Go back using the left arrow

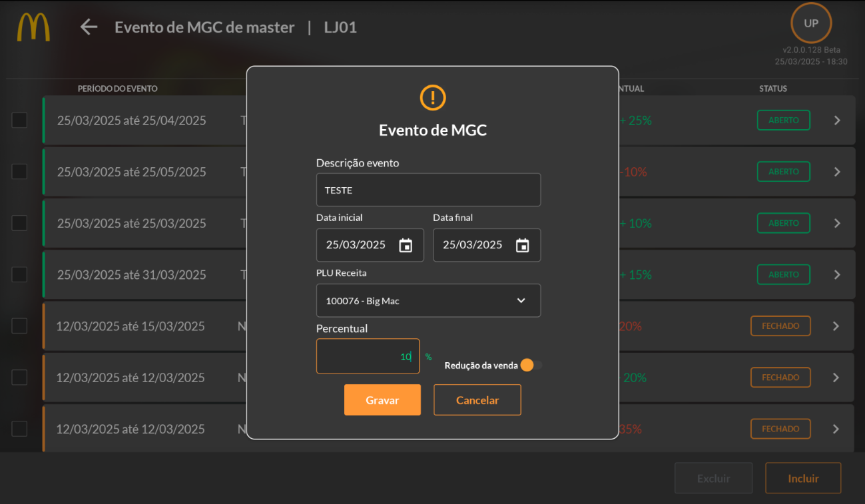coord(89,27)
